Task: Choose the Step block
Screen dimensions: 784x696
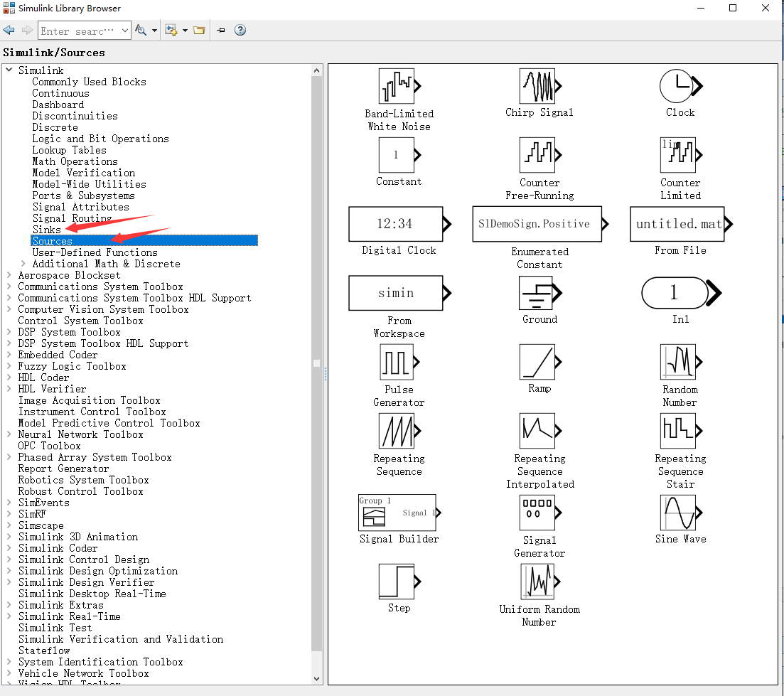Action: [x=398, y=582]
